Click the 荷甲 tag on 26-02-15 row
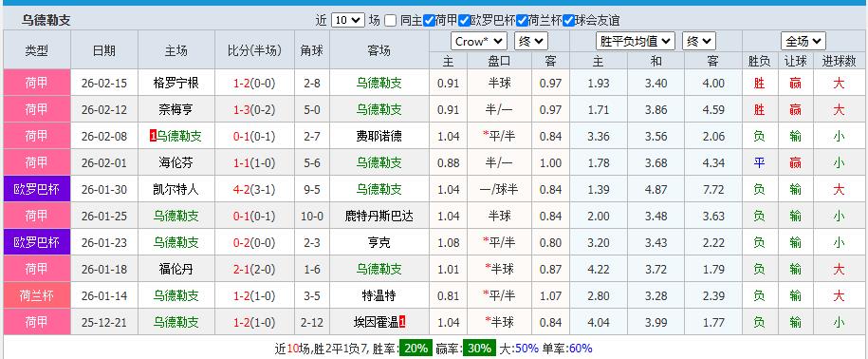Viewport: 868px width, 359px height. pyautogui.click(x=37, y=84)
